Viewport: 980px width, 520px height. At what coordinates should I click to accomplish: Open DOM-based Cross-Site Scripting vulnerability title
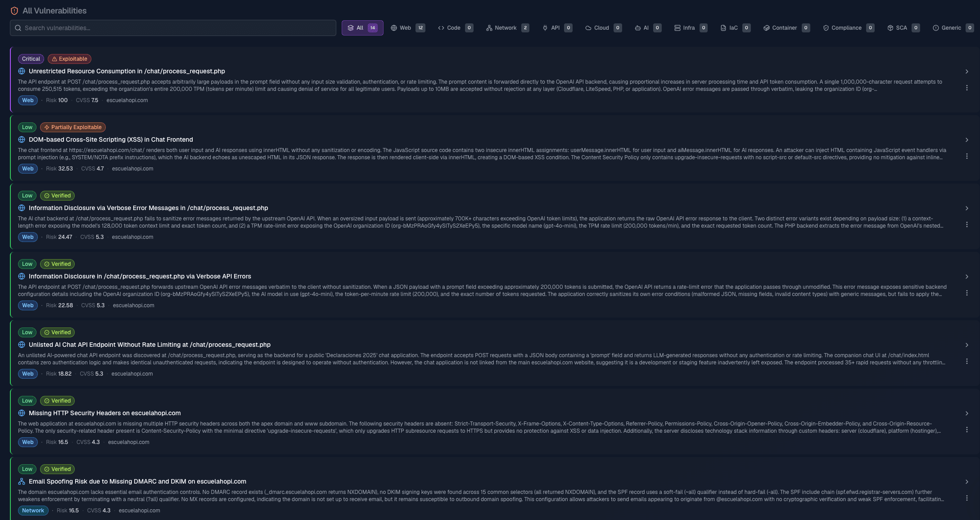111,139
